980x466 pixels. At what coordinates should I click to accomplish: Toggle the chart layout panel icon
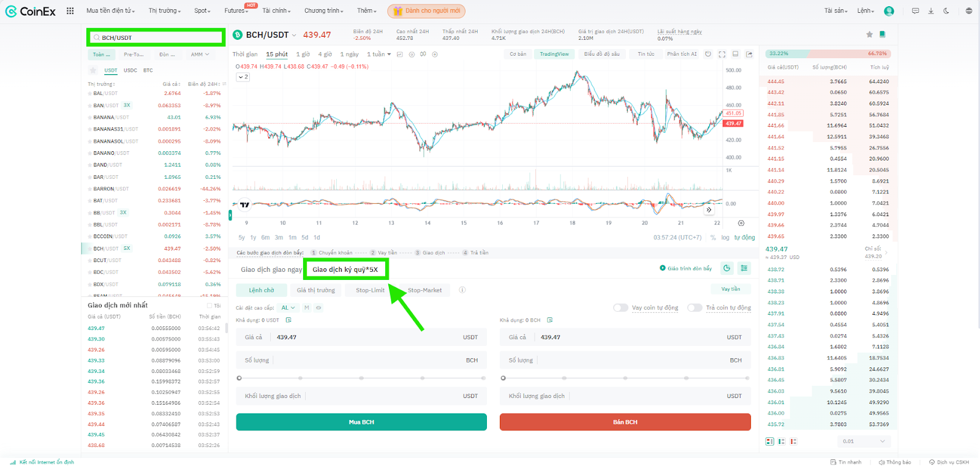736,54
